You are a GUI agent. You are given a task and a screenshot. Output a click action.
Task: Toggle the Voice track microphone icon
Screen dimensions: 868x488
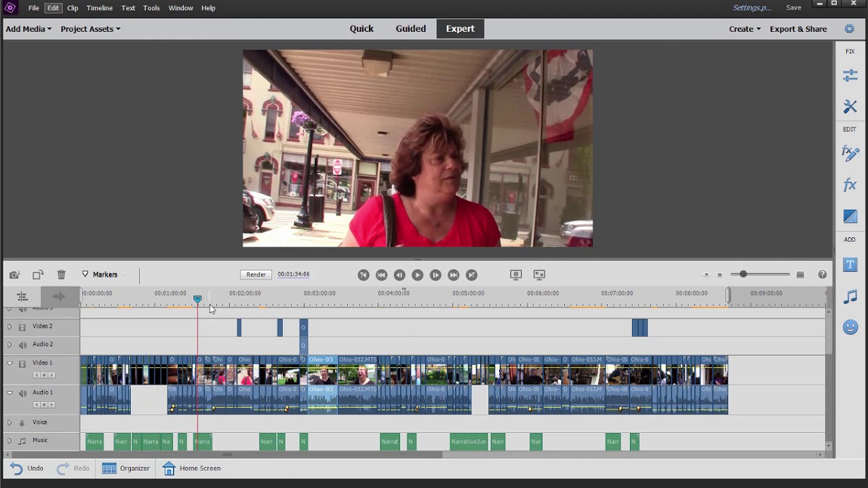pyautogui.click(x=22, y=423)
